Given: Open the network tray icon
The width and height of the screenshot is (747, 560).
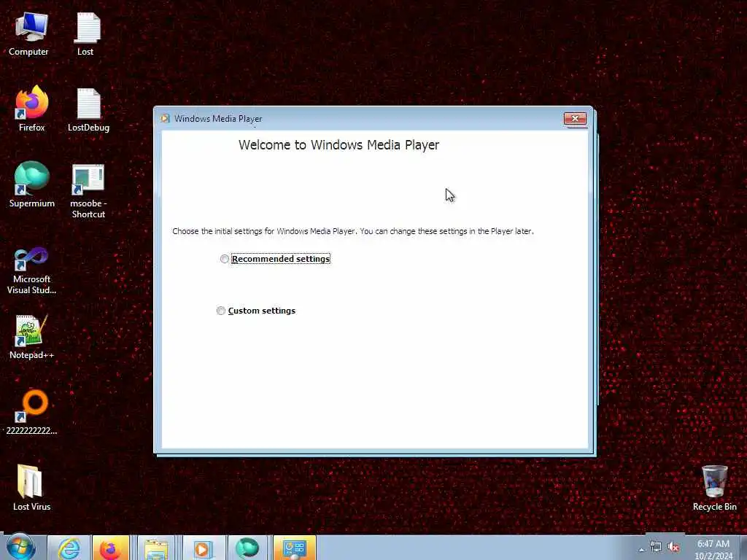Looking at the screenshot, I should coord(656,548).
